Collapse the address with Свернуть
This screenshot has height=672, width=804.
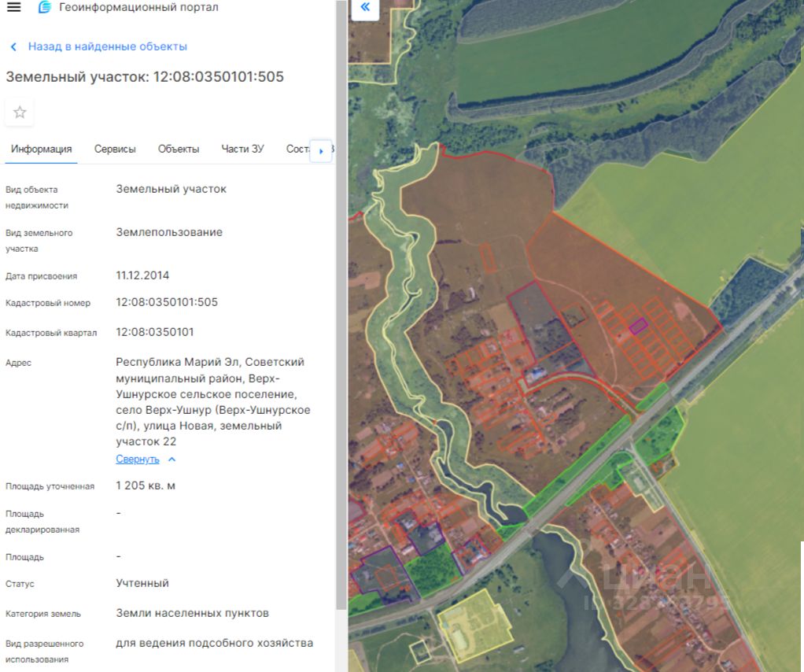(138, 459)
